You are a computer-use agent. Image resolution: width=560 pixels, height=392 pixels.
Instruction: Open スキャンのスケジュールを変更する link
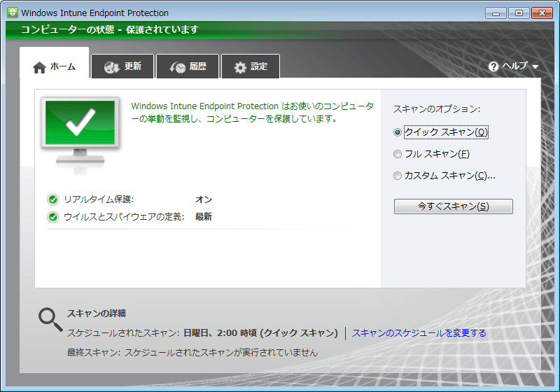(419, 333)
